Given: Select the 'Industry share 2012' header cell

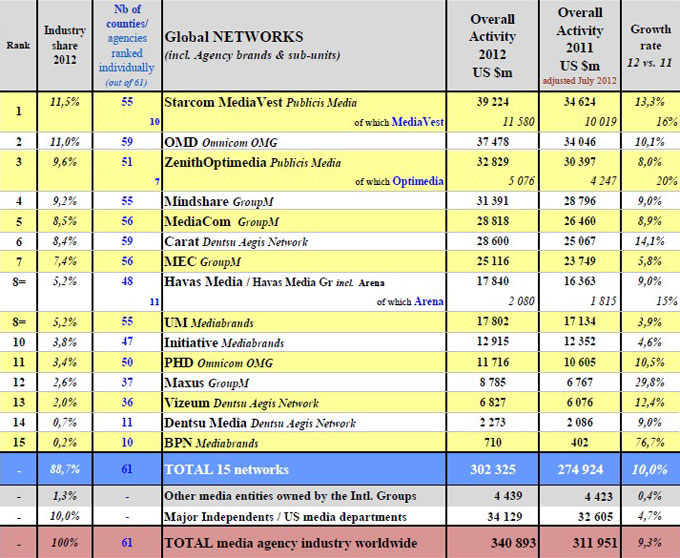Looking at the screenshot, I should tap(65, 45).
